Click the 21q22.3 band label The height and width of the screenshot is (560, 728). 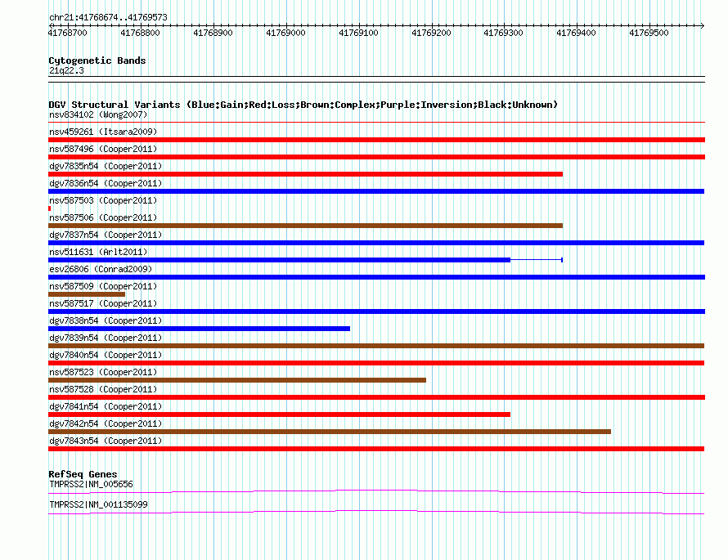point(66,70)
